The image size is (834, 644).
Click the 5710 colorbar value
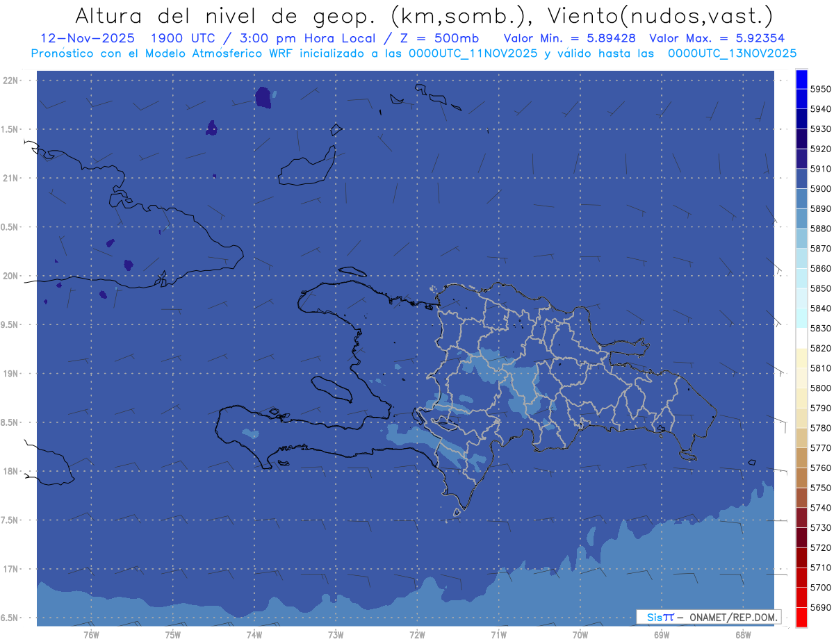coord(821,568)
